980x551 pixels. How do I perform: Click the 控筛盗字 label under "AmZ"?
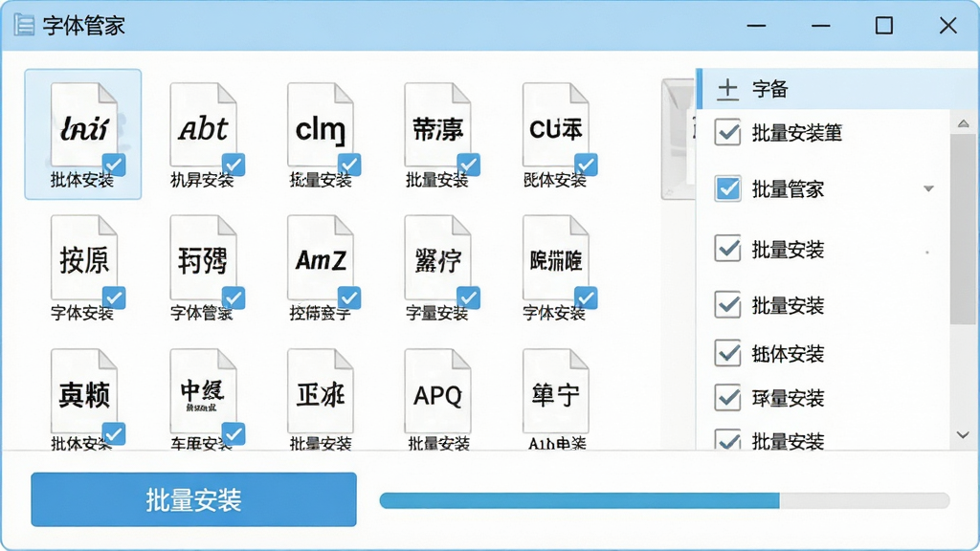click(320, 313)
